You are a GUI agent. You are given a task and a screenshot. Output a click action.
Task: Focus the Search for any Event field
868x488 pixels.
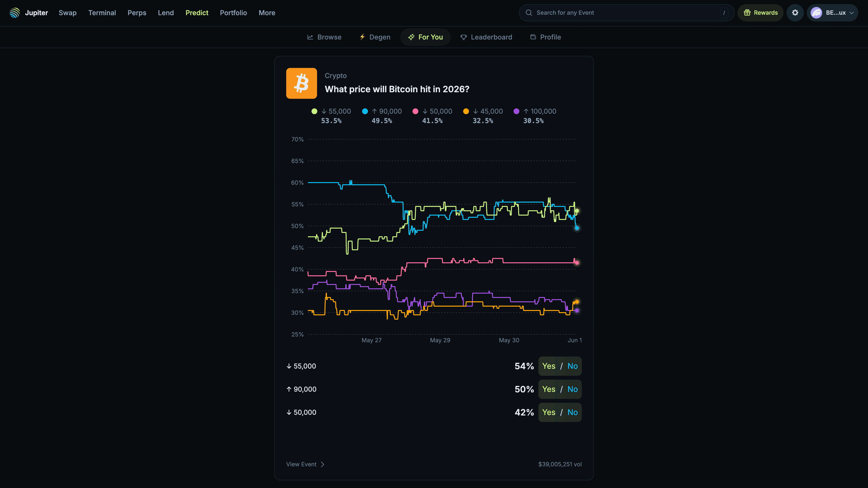coord(626,13)
